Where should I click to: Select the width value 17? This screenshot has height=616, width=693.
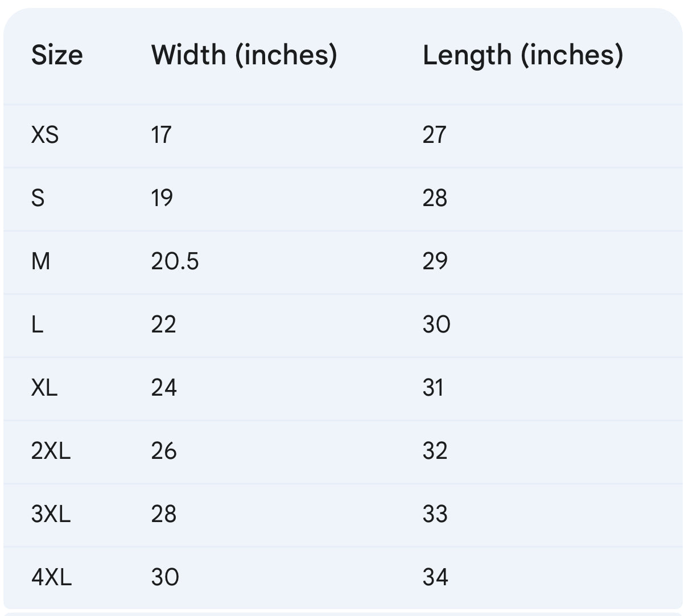tap(161, 135)
